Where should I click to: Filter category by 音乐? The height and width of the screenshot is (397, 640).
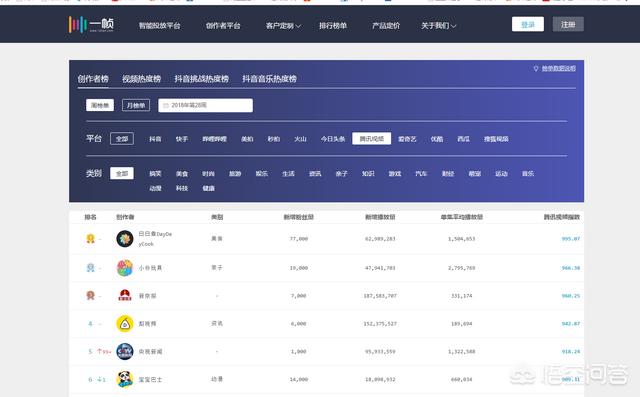528,174
